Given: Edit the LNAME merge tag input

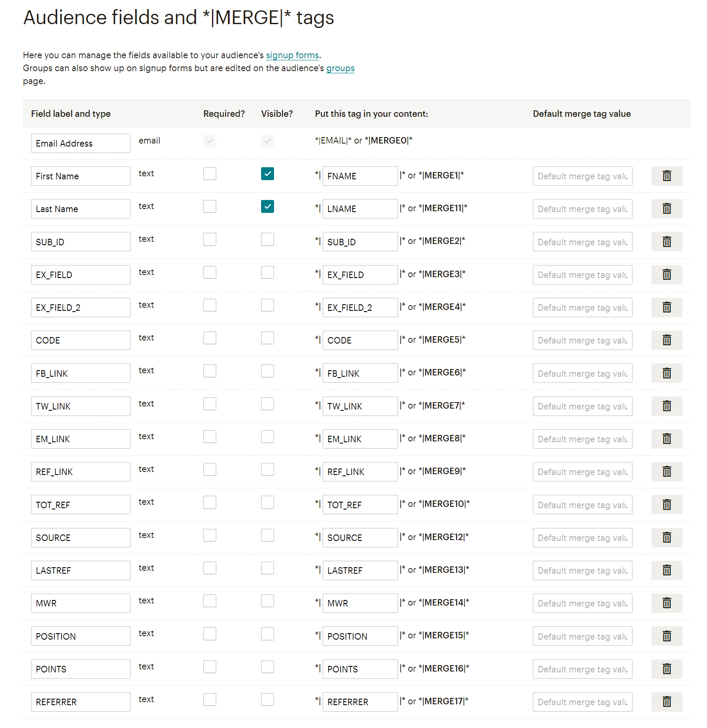Looking at the screenshot, I should click(360, 209).
